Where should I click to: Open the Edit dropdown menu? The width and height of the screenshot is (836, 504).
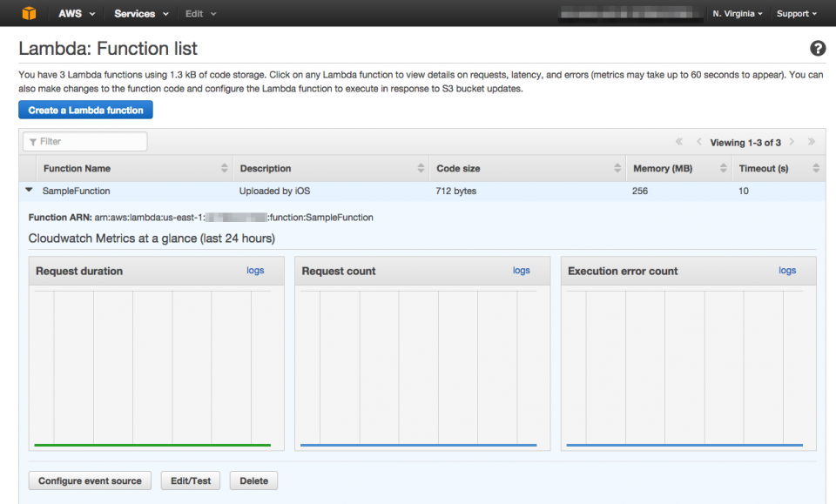pyautogui.click(x=200, y=14)
